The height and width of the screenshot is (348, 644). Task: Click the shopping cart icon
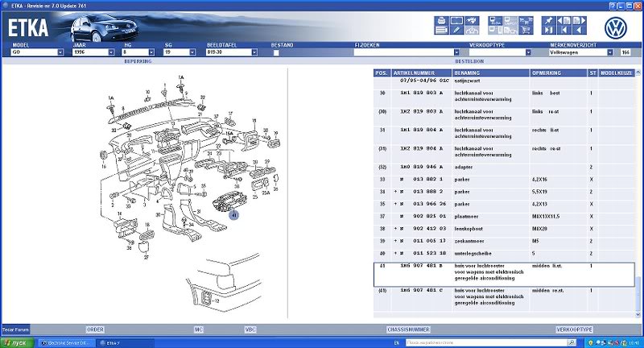[526, 30]
